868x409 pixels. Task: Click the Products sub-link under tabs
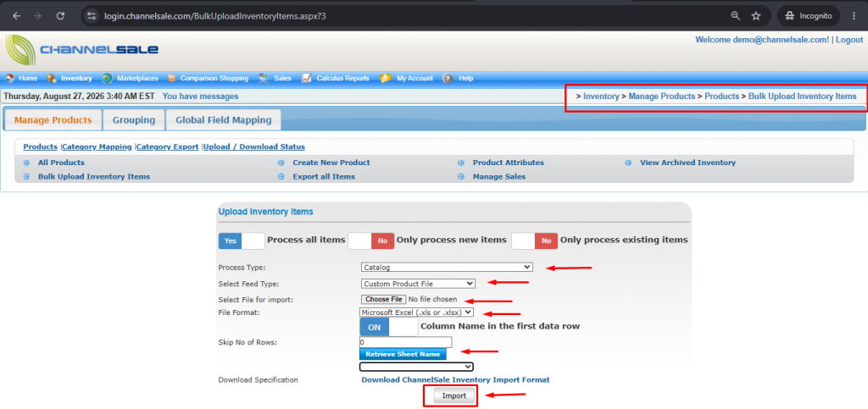[41, 147]
